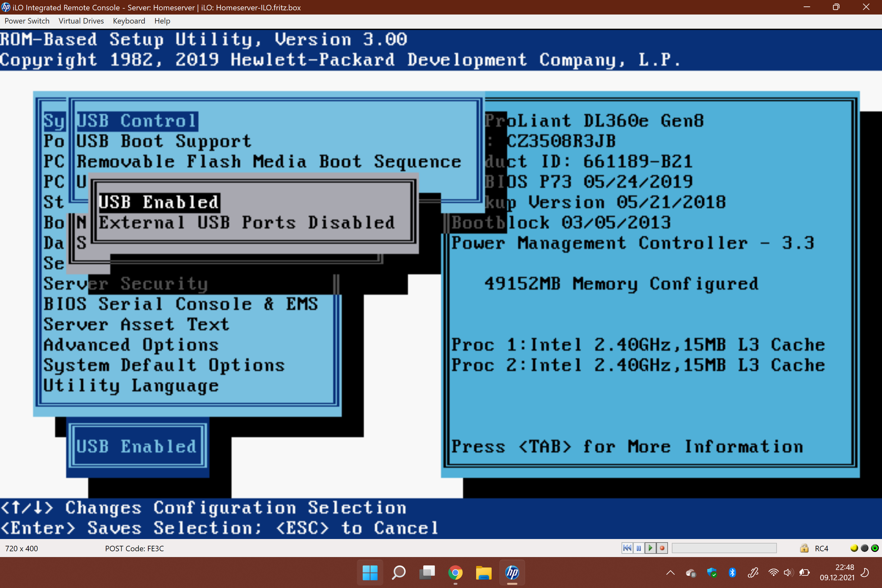The width and height of the screenshot is (882, 588).
Task: Select the USB Enabled option
Action: pyautogui.click(x=159, y=202)
